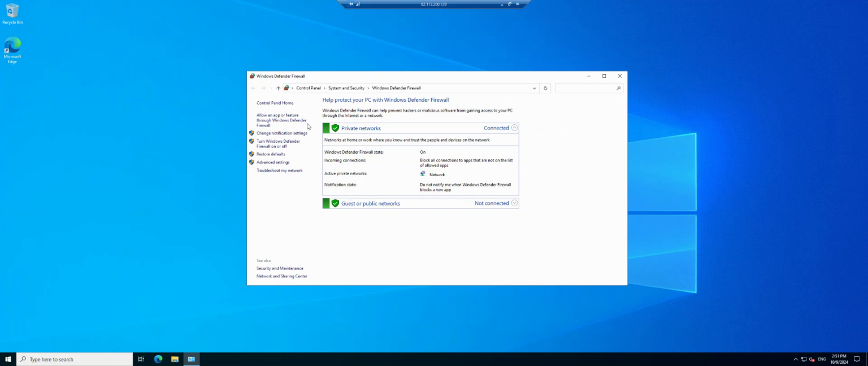The height and width of the screenshot is (366, 868).
Task: Click the Network icon under active private networks
Action: [423, 173]
